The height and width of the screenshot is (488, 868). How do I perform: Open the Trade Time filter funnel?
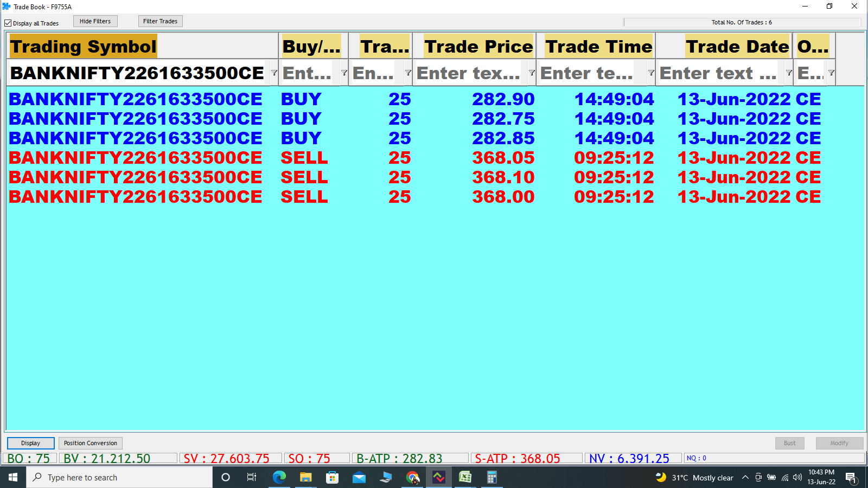(651, 73)
